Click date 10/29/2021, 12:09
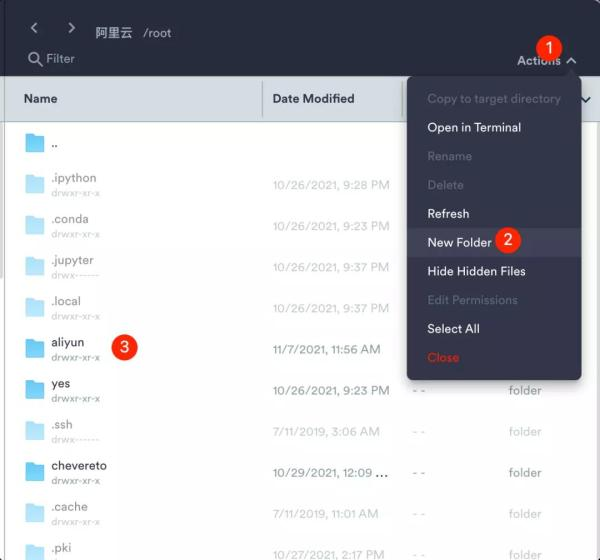 pos(330,473)
